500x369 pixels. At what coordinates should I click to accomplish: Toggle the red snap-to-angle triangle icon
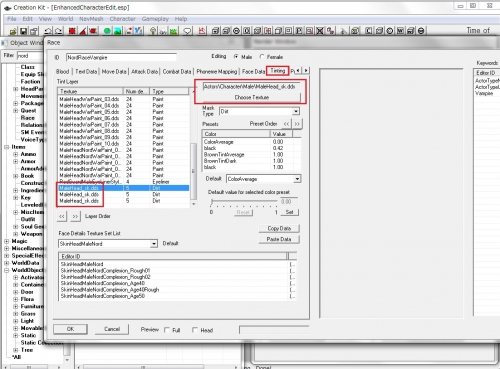(x=83, y=31)
